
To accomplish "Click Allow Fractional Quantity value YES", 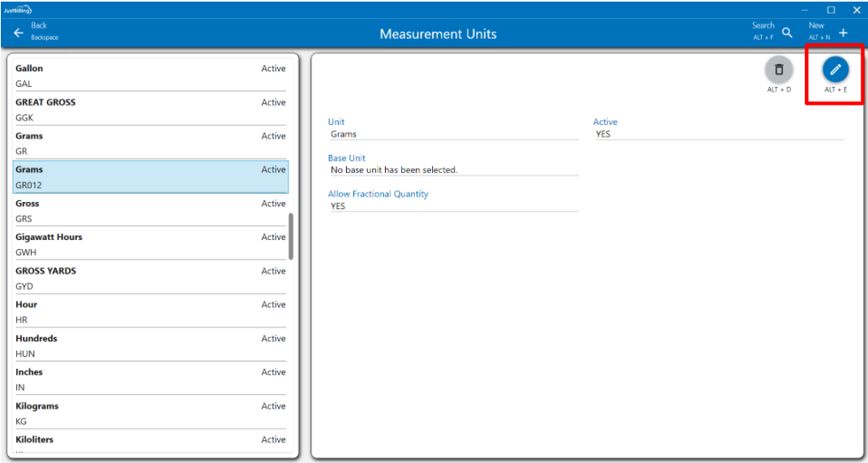I will [x=452, y=206].
